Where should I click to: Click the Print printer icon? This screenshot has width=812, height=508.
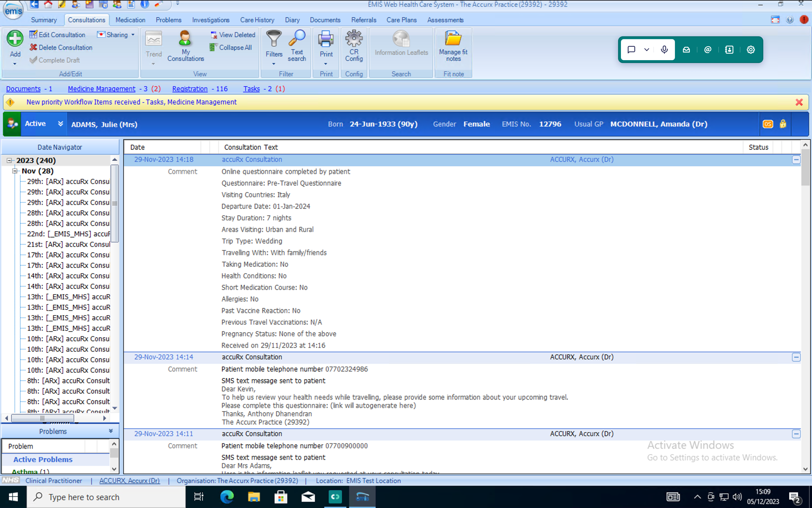point(326,39)
